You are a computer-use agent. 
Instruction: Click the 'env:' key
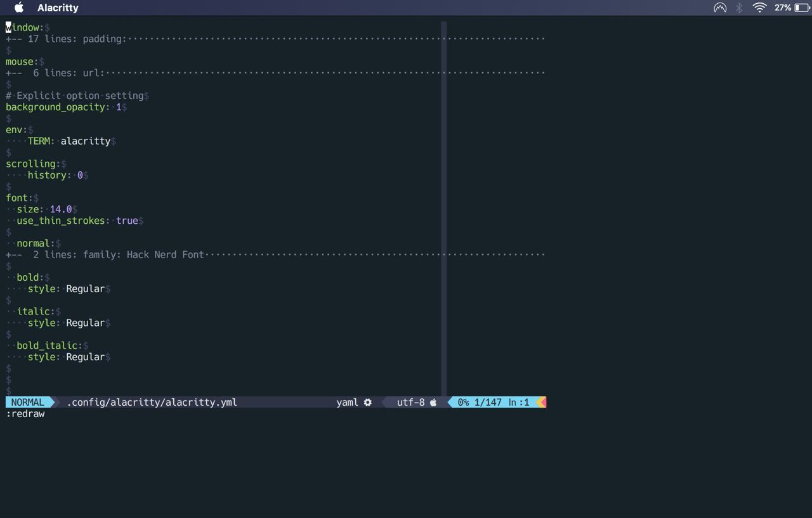pos(16,130)
